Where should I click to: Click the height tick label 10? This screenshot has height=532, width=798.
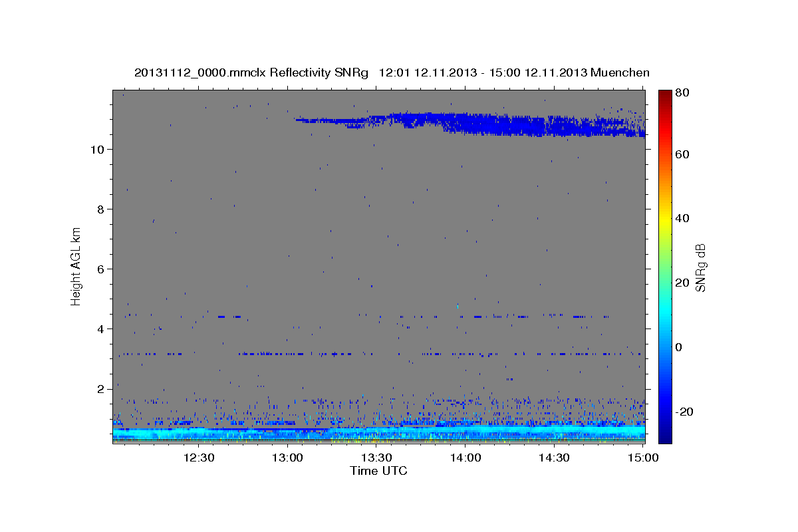(96, 149)
